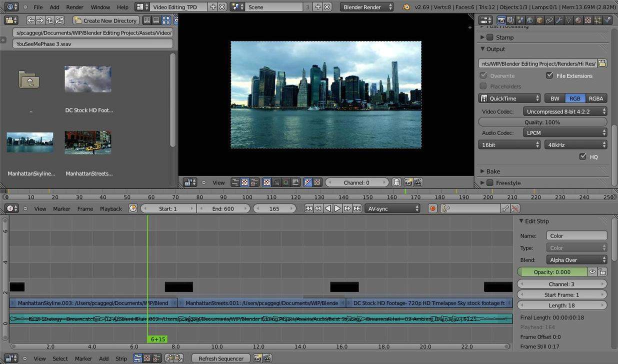
Task: Click the Opacity slider in Edit Strip
Action: [x=552, y=272]
